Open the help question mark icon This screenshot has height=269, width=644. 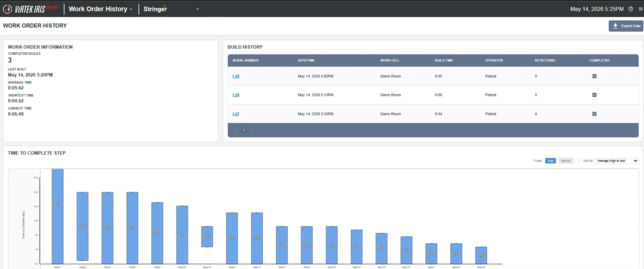[x=631, y=9]
